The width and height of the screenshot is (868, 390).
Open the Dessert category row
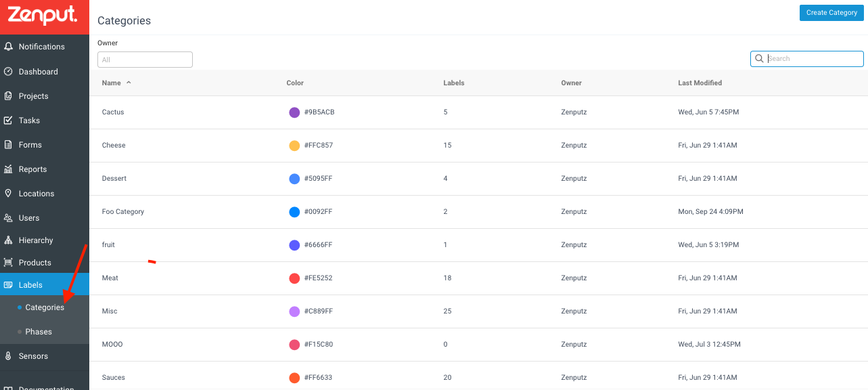coord(478,179)
